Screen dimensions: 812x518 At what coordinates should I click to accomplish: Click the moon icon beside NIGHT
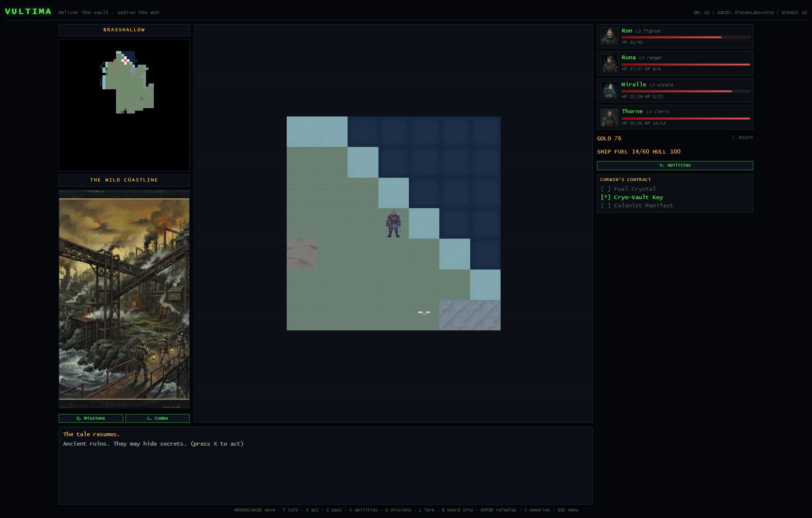click(734, 137)
